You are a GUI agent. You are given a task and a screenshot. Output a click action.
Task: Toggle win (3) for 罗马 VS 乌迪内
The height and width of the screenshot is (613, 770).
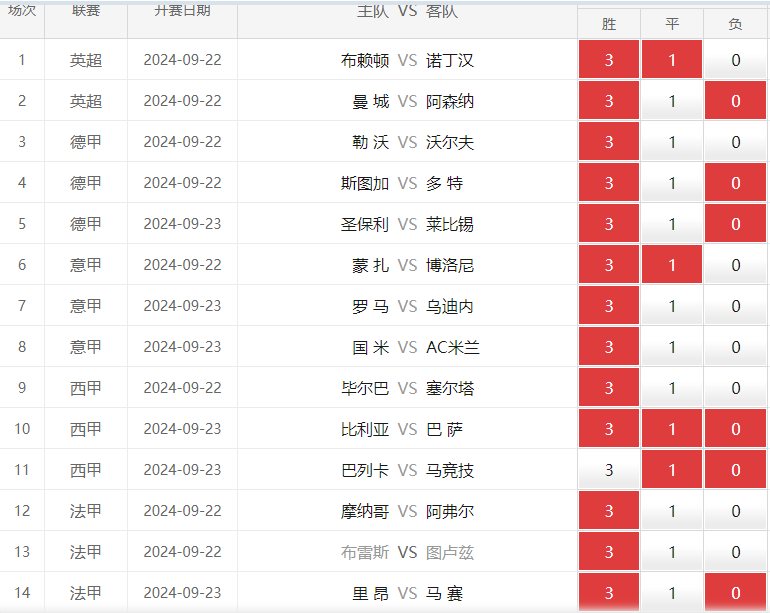coord(609,306)
